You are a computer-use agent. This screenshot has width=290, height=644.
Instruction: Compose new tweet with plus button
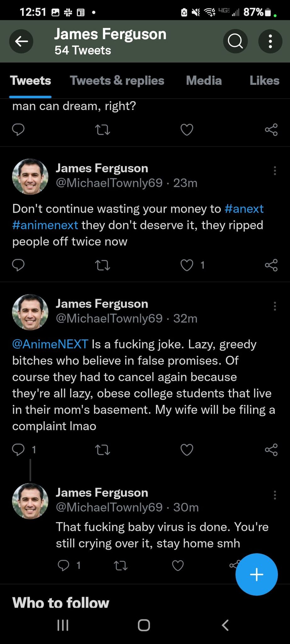[256, 574]
